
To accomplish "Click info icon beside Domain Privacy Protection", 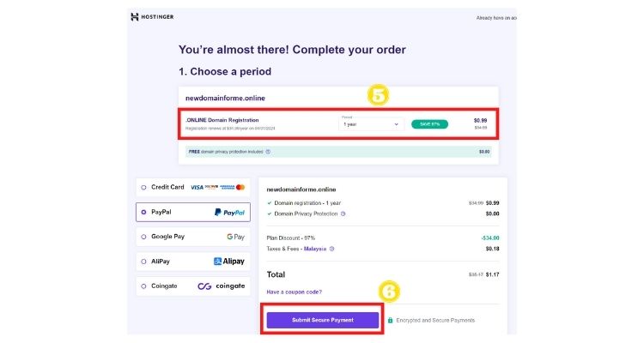I will (x=343, y=214).
